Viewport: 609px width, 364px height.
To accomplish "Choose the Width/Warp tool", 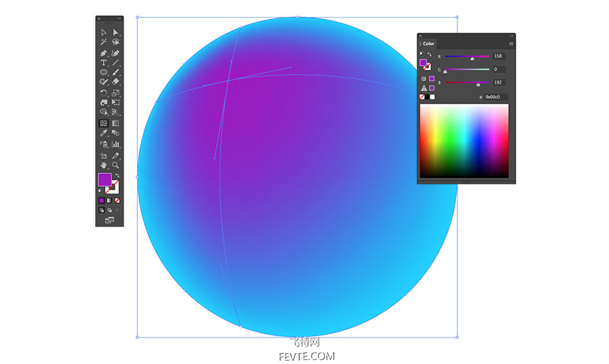I will [x=104, y=103].
